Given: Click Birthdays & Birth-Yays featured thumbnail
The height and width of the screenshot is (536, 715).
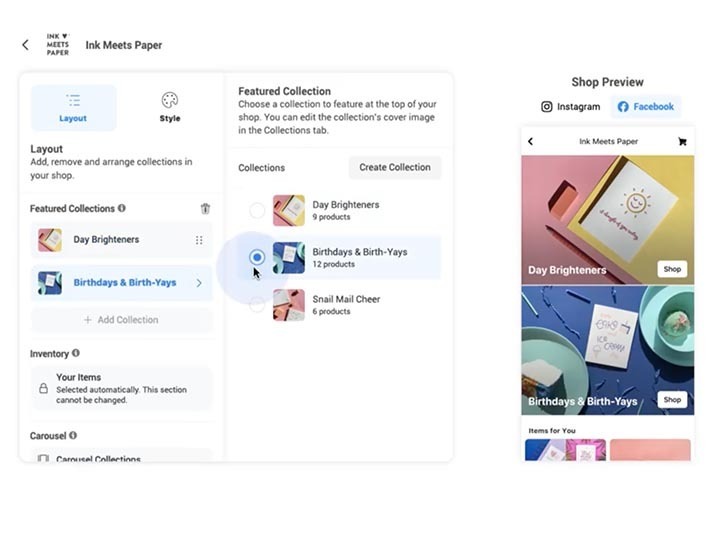Looking at the screenshot, I should click(x=50, y=283).
